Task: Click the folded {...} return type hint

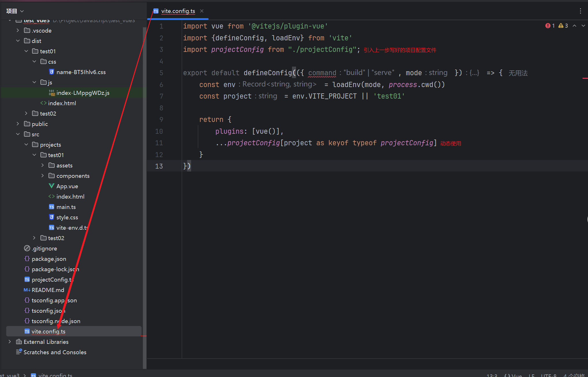Action: click(474, 73)
